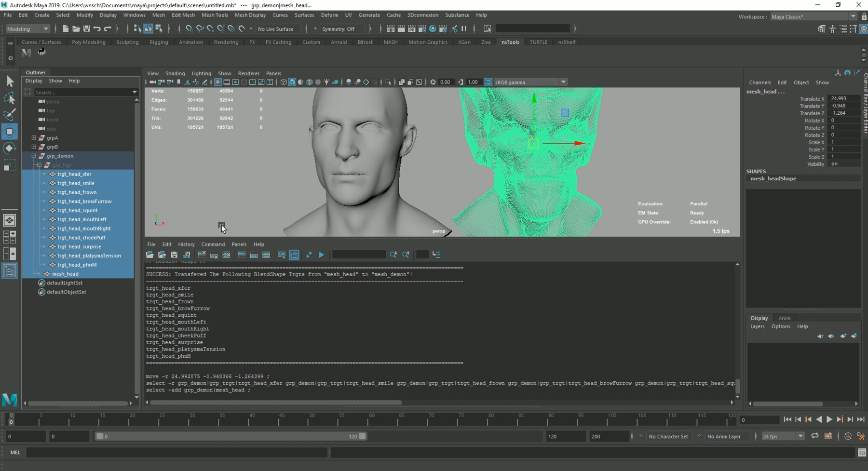Open the Render Setup icon in status line
This screenshot has height=471, width=868.
[x=443, y=29]
